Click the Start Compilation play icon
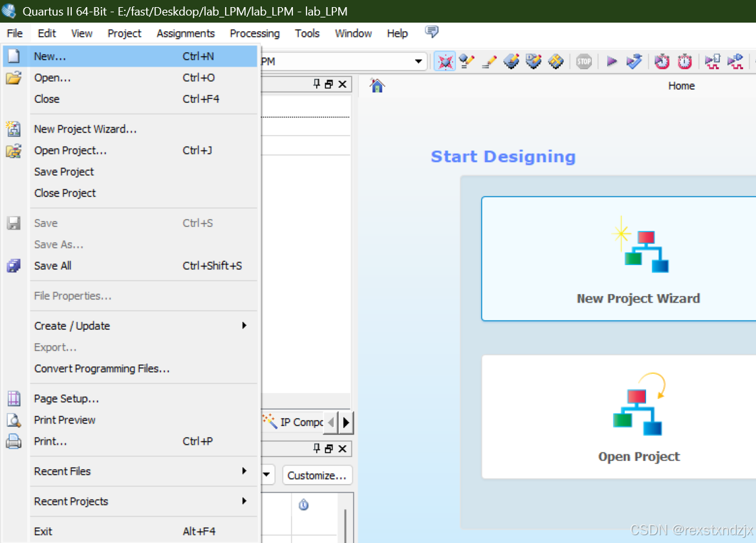The image size is (756, 543). click(x=611, y=61)
